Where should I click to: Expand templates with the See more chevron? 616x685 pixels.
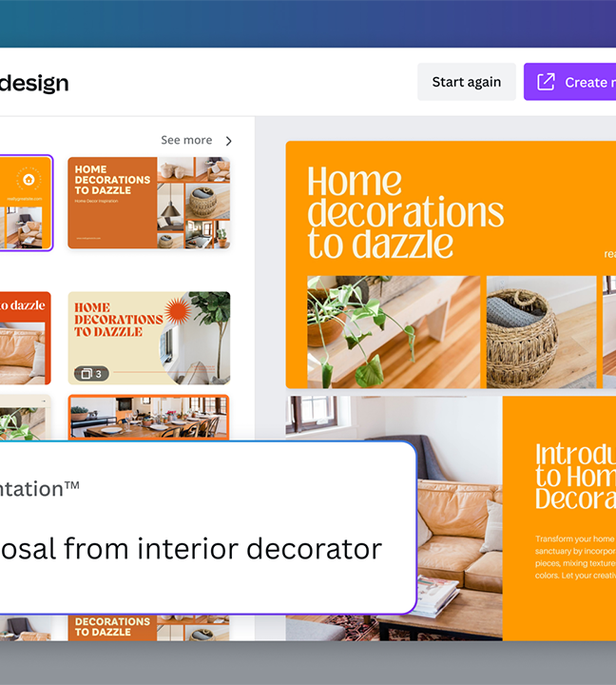coord(228,141)
